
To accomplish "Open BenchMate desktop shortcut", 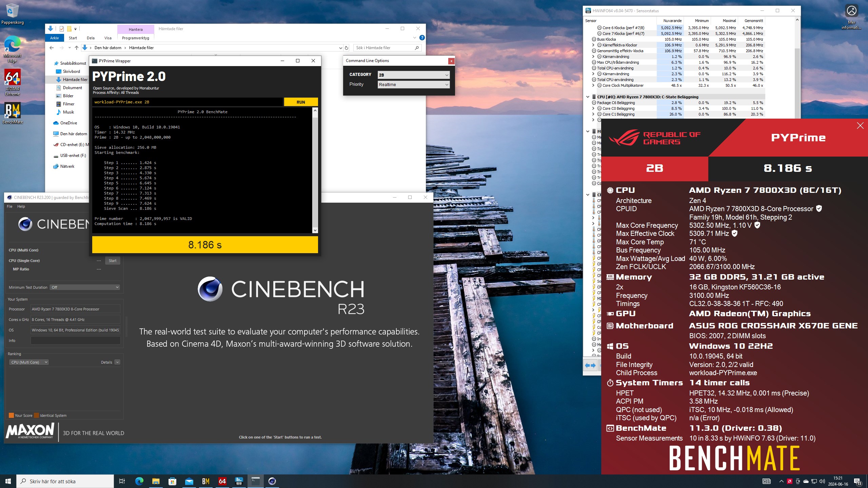I will 13,113.
